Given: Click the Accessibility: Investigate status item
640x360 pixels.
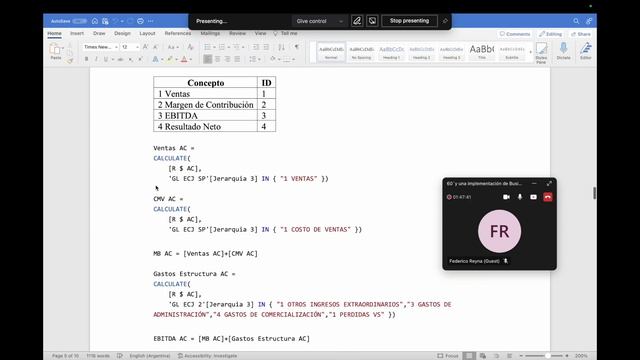Looking at the screenshot, I should (207, 356).
